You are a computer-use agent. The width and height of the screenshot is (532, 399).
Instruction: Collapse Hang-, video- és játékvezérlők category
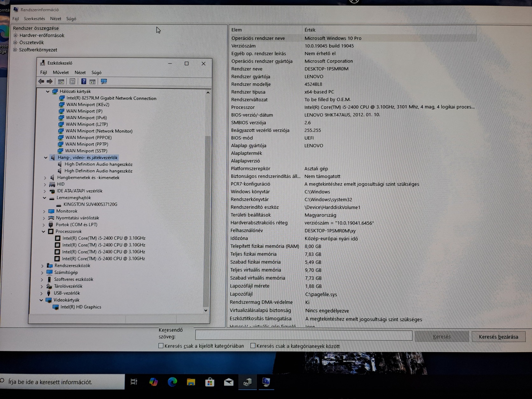pos(46,158)
